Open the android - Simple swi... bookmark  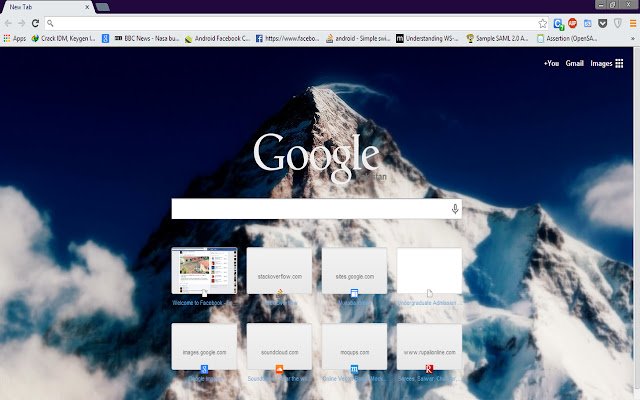pos(358,38)
